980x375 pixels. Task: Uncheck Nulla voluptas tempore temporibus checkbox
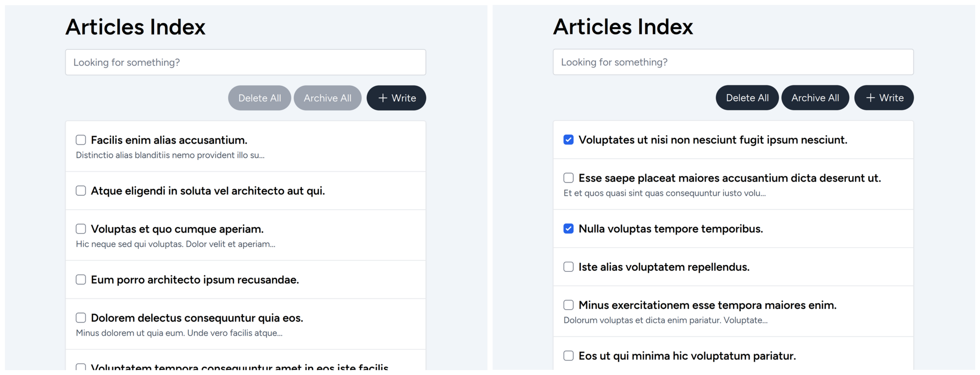pyautogui.click(x=568, y=228)
